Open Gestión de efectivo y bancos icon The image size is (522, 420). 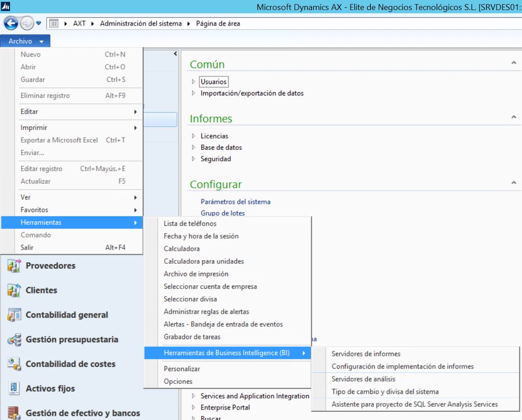pos(14,413)
